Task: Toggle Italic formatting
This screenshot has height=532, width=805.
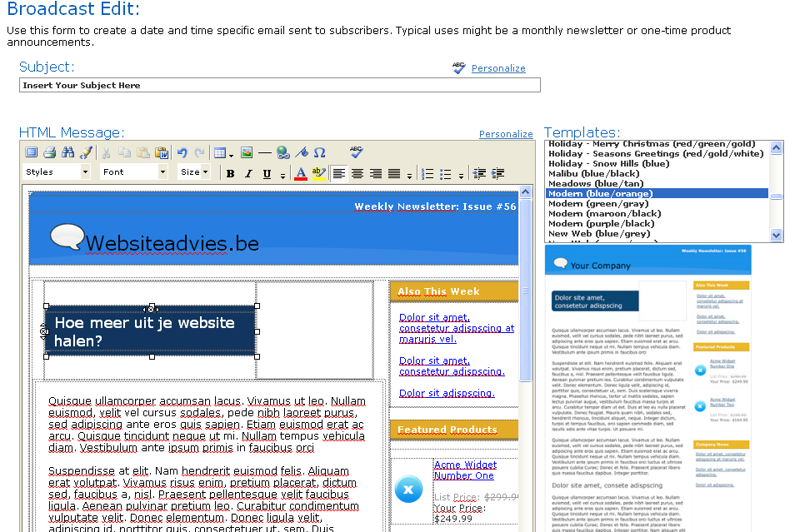Action: (x=248, y=174)
